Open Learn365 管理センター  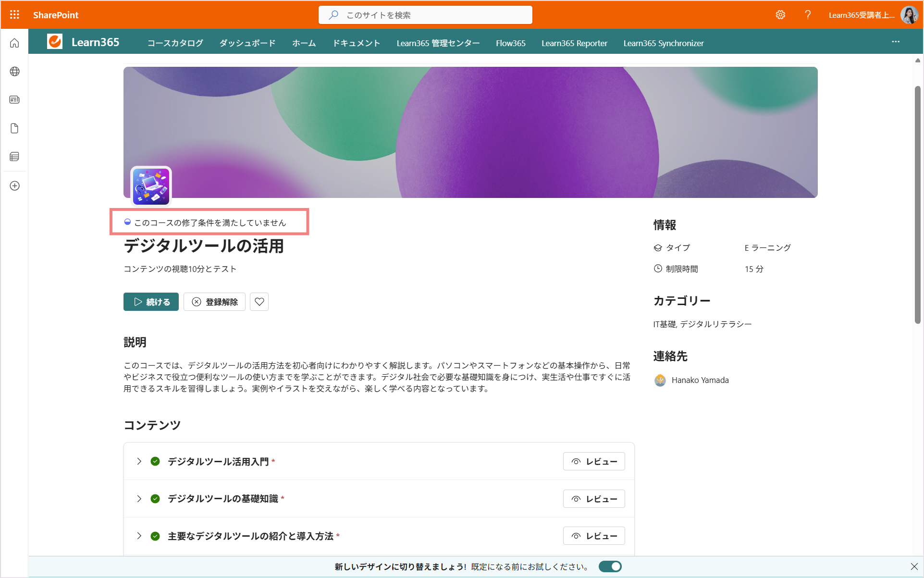pos(438,43)
